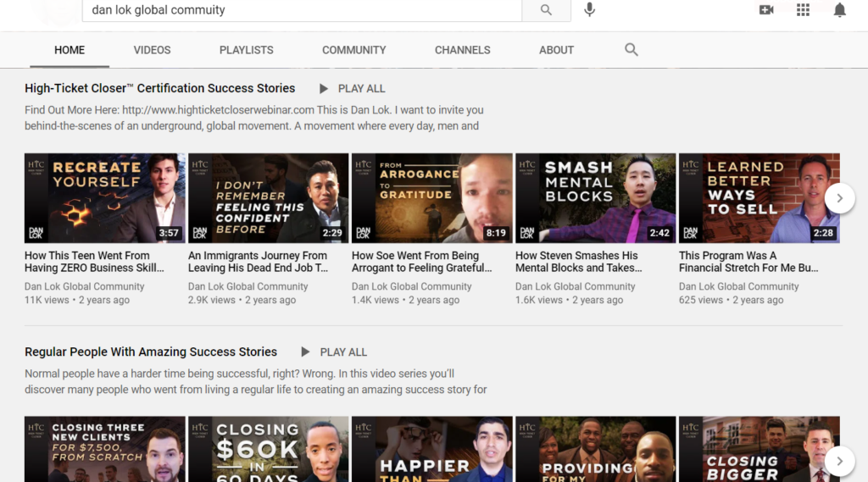
Task: Open 'From Arrogance to Gratitude' thumbnail
Action: [x=431, y=198]
